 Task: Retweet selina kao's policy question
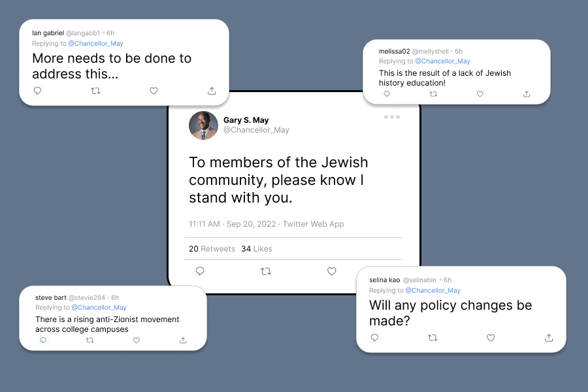(433, 338)
